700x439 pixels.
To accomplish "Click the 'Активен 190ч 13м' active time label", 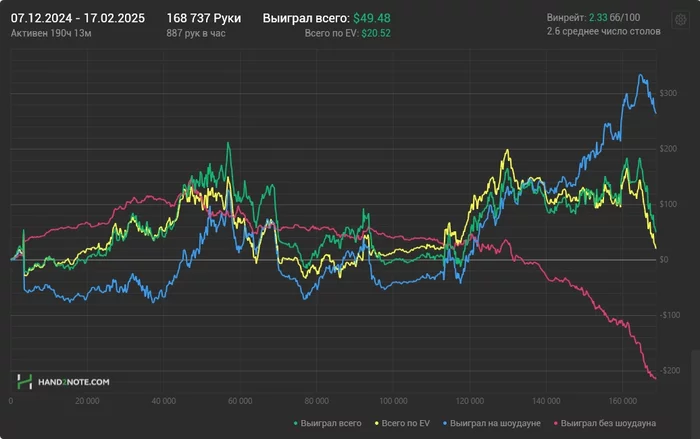I will click(51, 33).
